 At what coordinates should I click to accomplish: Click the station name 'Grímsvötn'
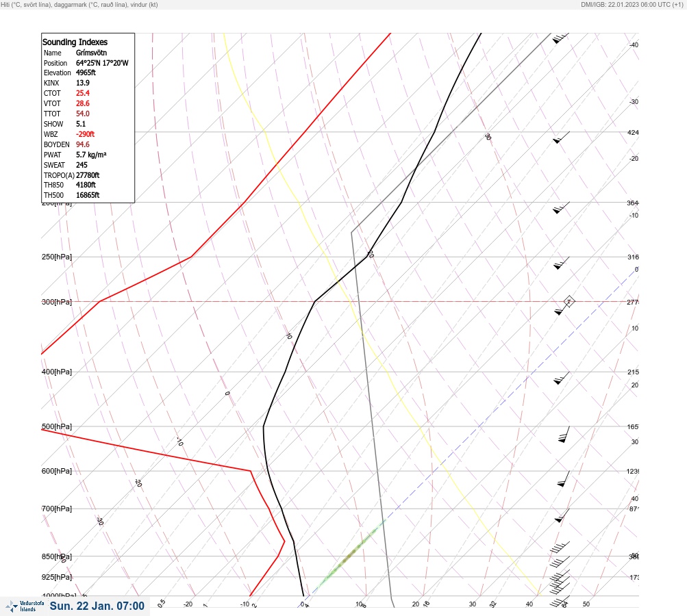point(91,53)
